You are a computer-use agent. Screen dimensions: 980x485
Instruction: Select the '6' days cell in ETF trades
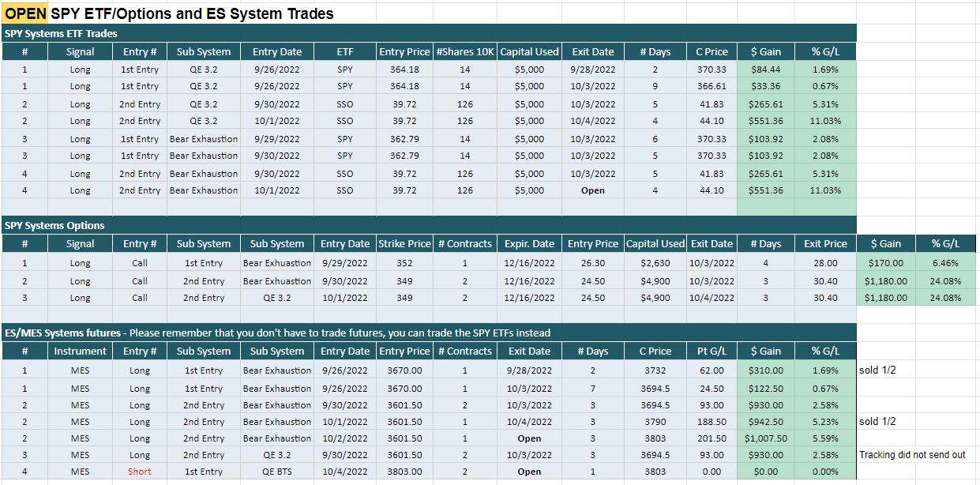click(x=655, y=139)
